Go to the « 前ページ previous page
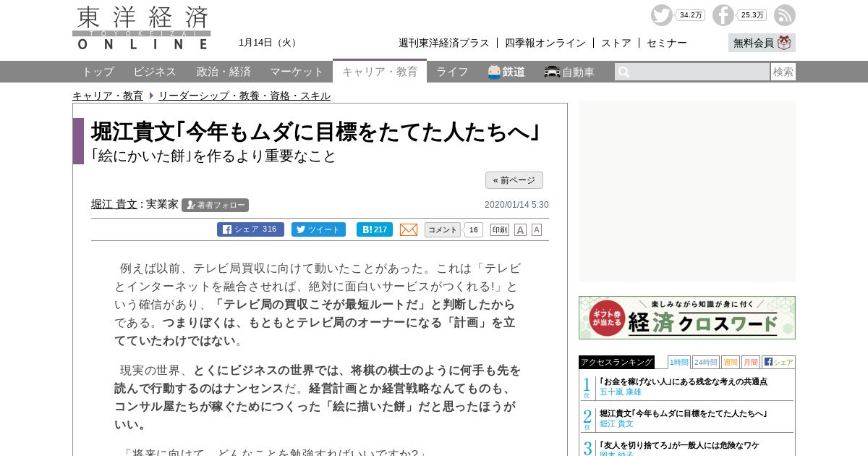 point(514,180)
